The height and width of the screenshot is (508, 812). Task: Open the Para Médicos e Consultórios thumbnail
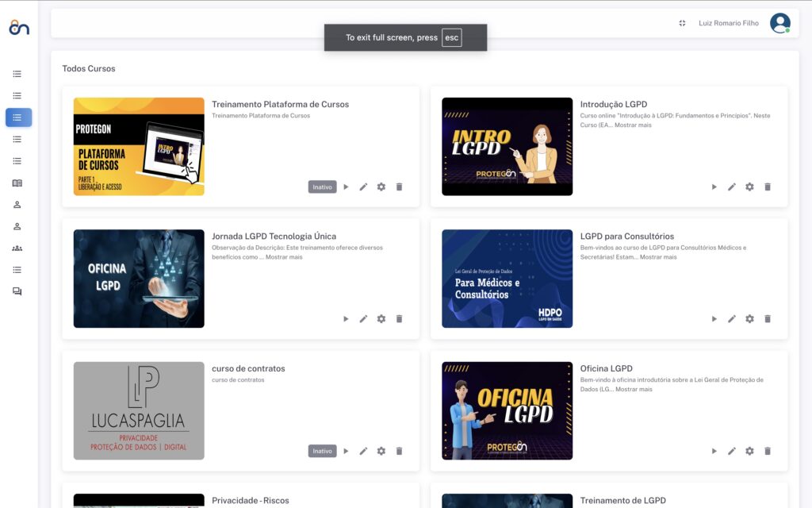coord(507,279)
